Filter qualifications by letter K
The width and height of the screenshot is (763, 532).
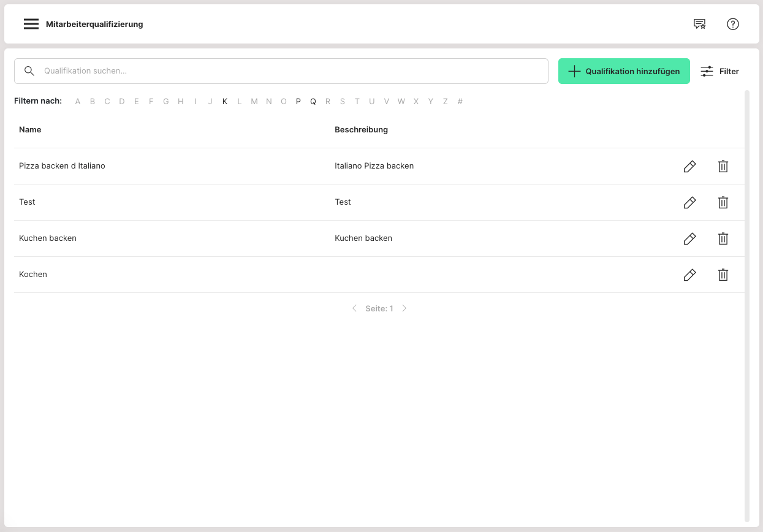[225, 102]
